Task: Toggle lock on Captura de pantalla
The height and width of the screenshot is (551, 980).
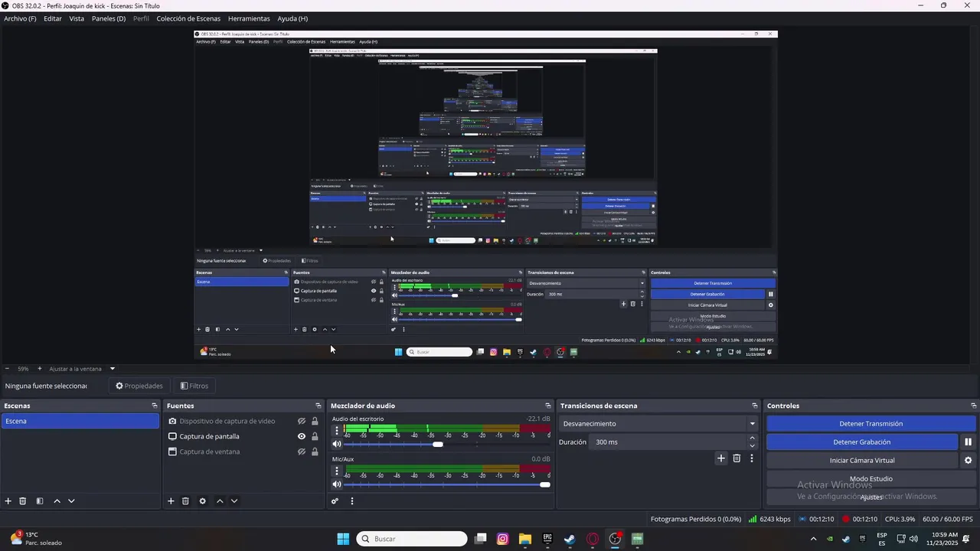Action: [315, 436]
